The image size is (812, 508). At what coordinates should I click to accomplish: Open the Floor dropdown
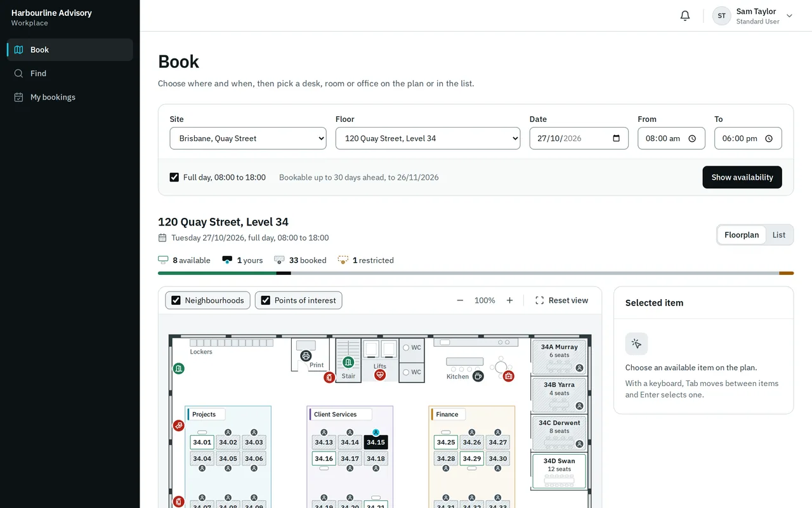tap(428, 138)
